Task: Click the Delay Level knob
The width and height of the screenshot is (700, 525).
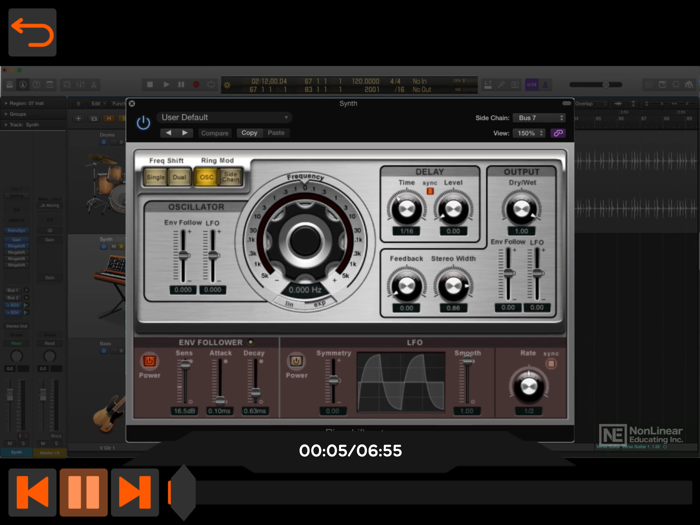Action: pyautogui.click(x=453, y=208)
